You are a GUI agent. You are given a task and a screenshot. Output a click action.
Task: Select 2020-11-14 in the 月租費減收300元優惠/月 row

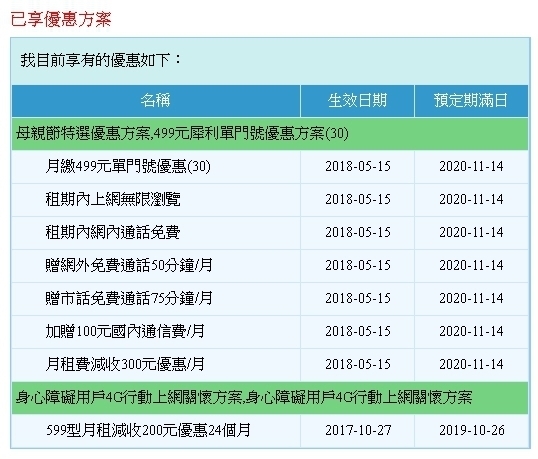point(471,364)
